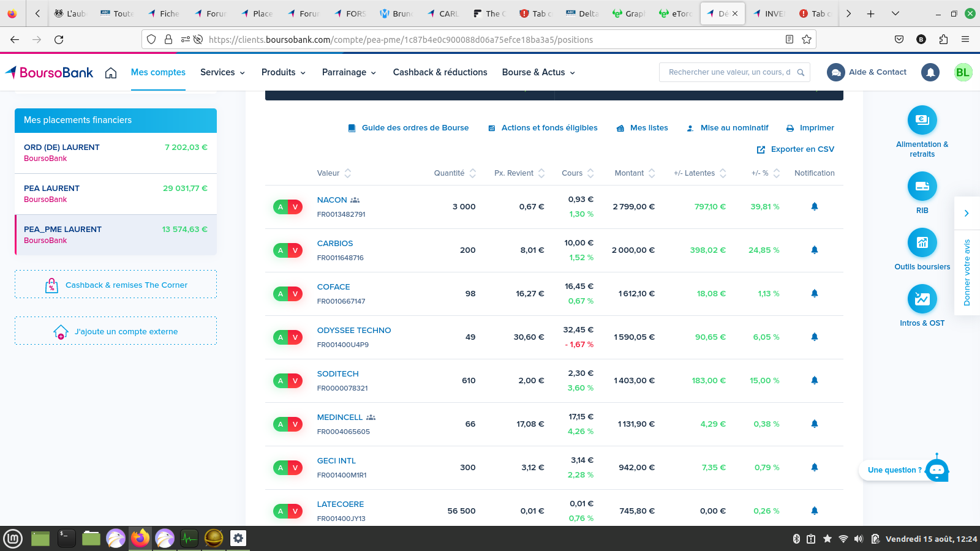Click the green A buy button for CARBIOS
980x551 pixels.
(x=281, y=250)
